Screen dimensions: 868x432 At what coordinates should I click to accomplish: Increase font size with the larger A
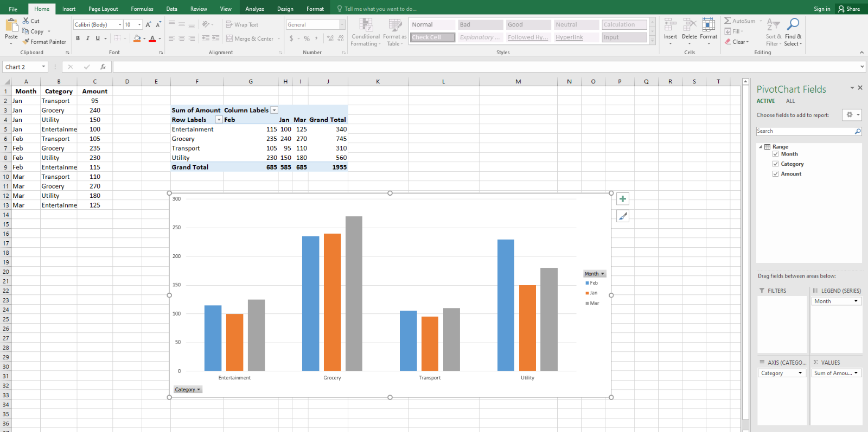tap(148, 24)
